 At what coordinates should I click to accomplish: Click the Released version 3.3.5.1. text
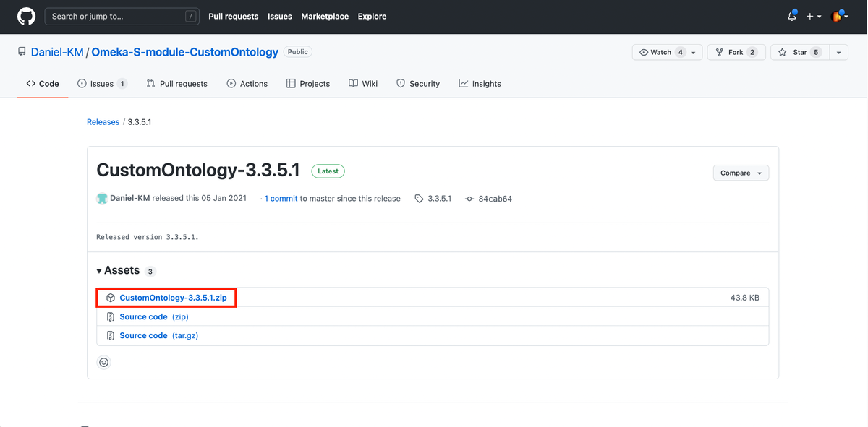point(148,237)
